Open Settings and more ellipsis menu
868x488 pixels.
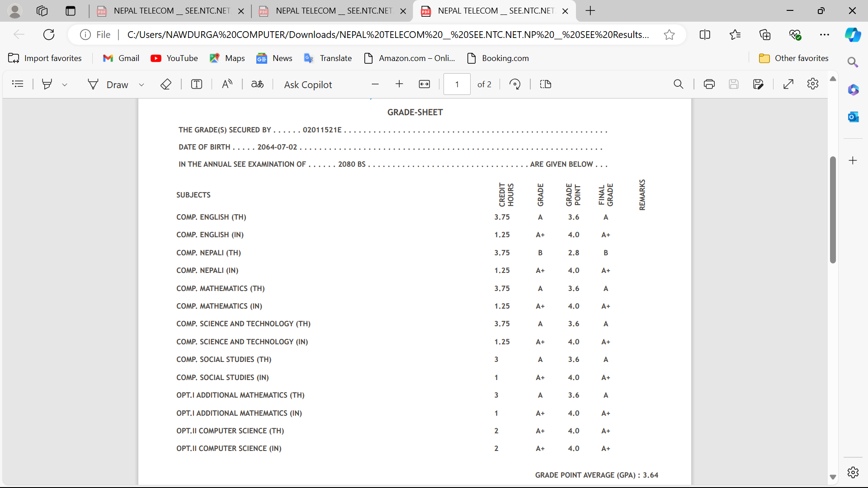click(x=824, y=35)
